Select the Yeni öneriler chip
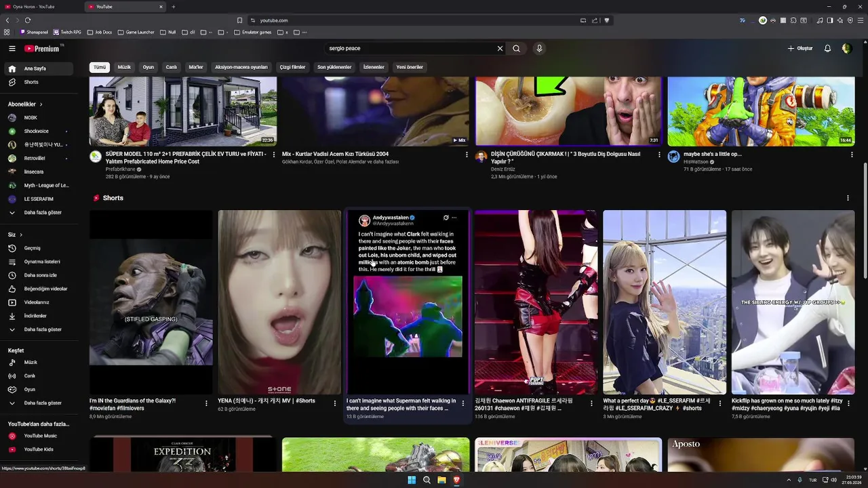Screen dimensions: 868x488 click(x=410, y=67)
